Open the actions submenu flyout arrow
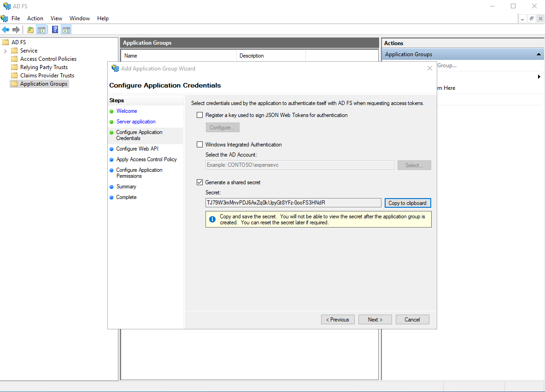 pyautogui.click(x=539, y=77)
